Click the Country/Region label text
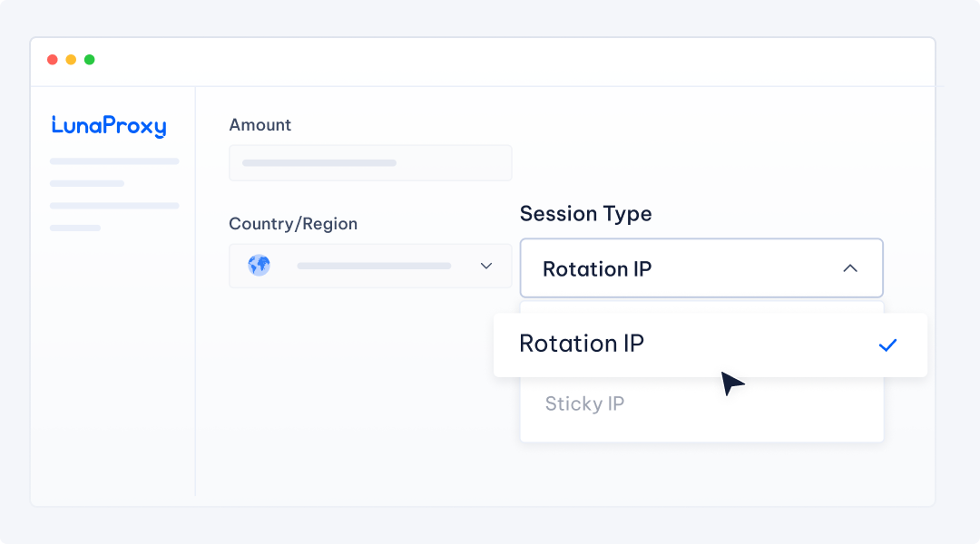980x544 pixels. 293,224
